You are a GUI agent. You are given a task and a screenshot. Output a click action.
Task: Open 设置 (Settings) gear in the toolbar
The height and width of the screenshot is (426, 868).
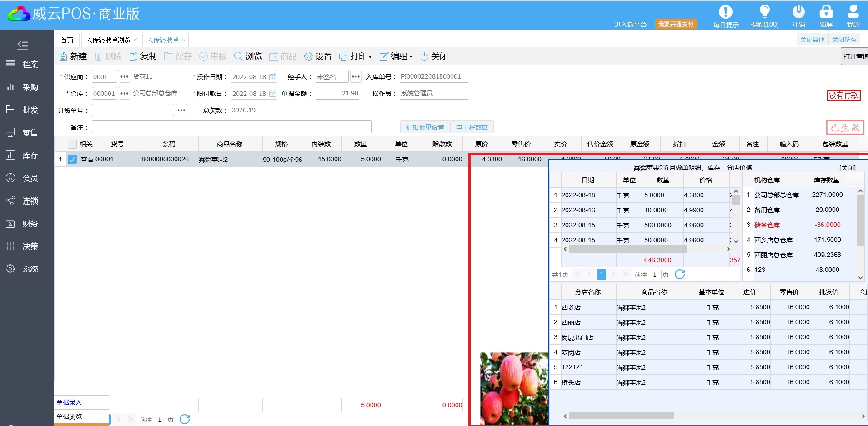point(309,56)
